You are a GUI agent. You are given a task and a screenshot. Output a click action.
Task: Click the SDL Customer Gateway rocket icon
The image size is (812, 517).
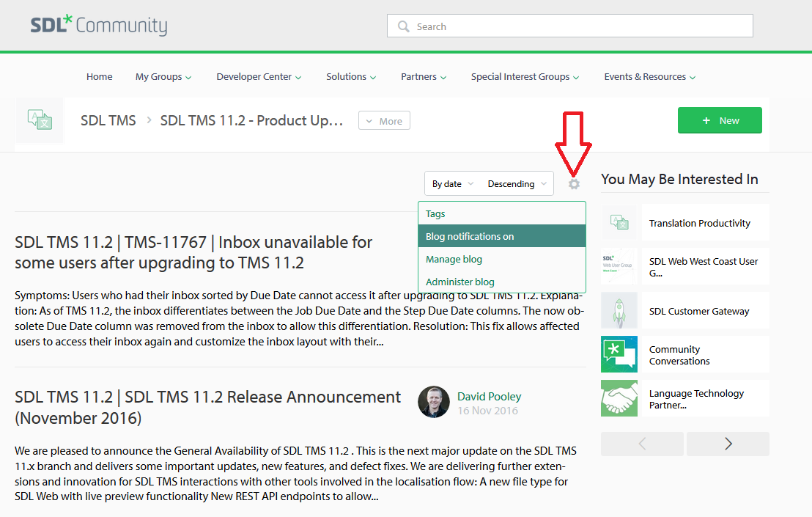coord(619,310)
